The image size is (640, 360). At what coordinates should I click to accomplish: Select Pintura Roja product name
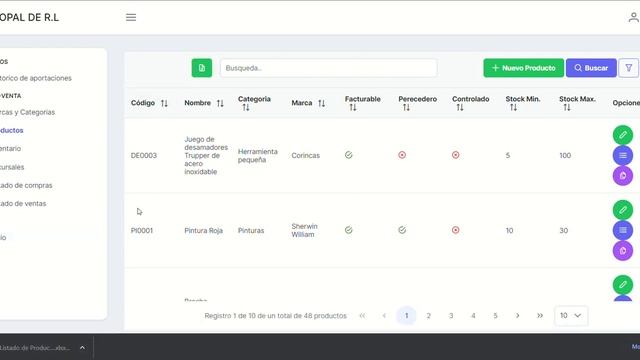click(x=203, y=231)
